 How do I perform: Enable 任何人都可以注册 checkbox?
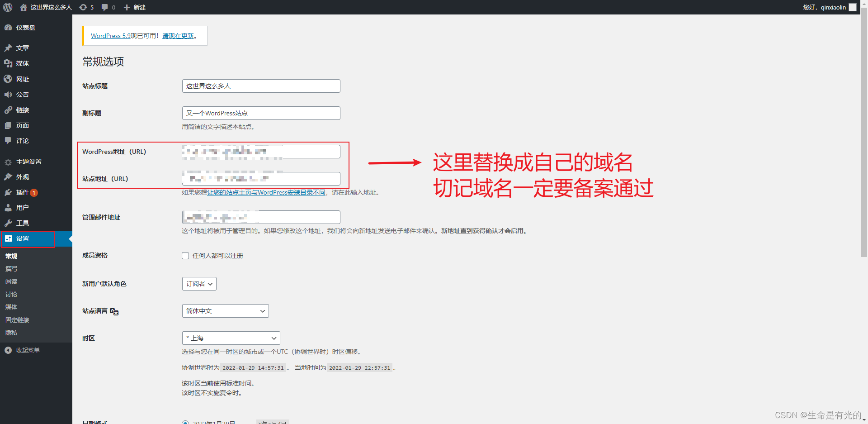(185, 256)
